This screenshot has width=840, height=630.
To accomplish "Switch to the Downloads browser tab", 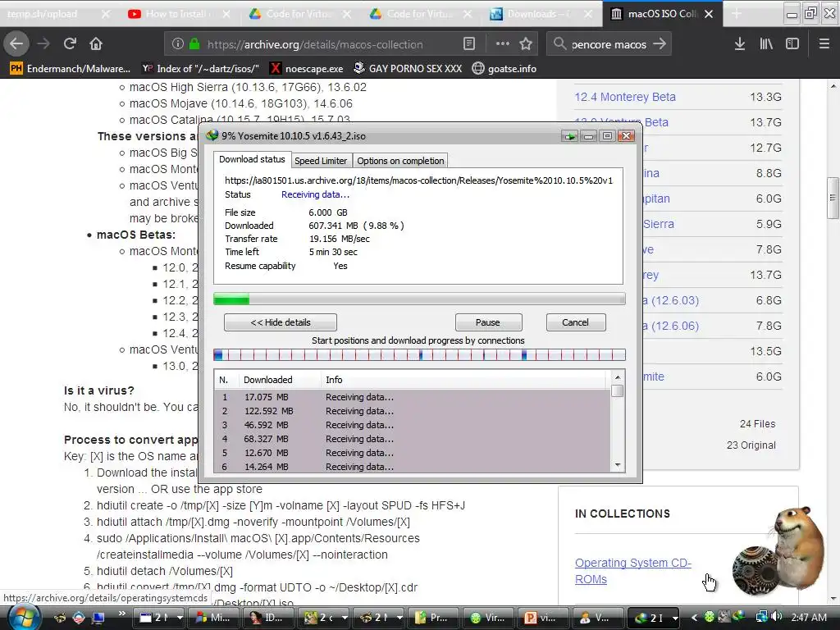I will point(541,14).
